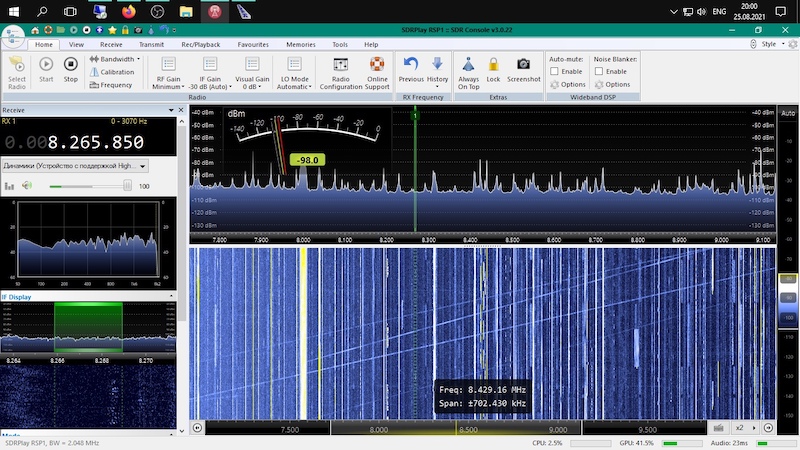Enable the Auto-mute checkbox
This screenshot has width=800, height=450.
pyautogui.click(x=555, y=72)
